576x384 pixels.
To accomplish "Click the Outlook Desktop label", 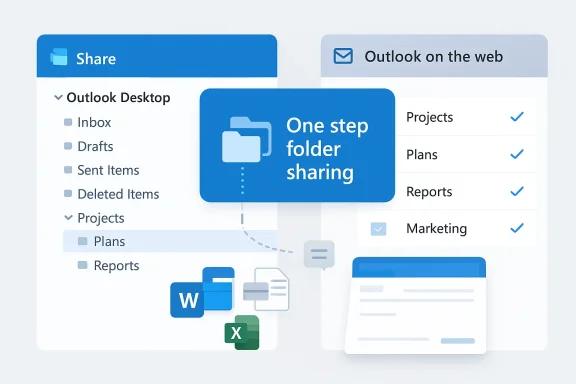I will click(118, 97).
